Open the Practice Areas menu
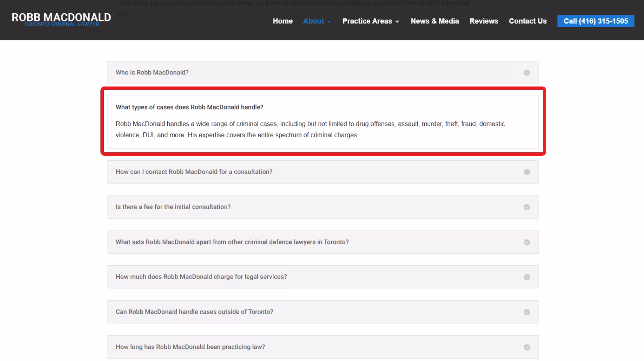644x361 pixels. tap(367, 21)
